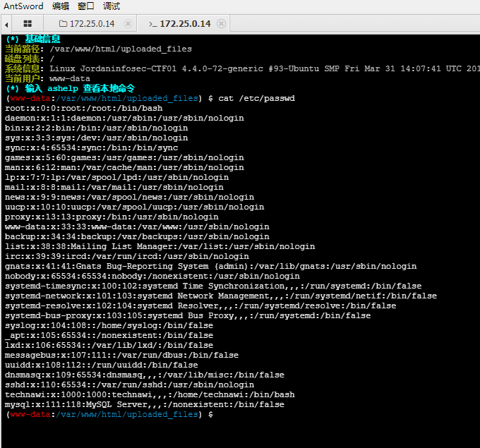The width and height of the screenshot is (480, 448).
Task: Open the AntSword menu
Action: click(23, 6)
